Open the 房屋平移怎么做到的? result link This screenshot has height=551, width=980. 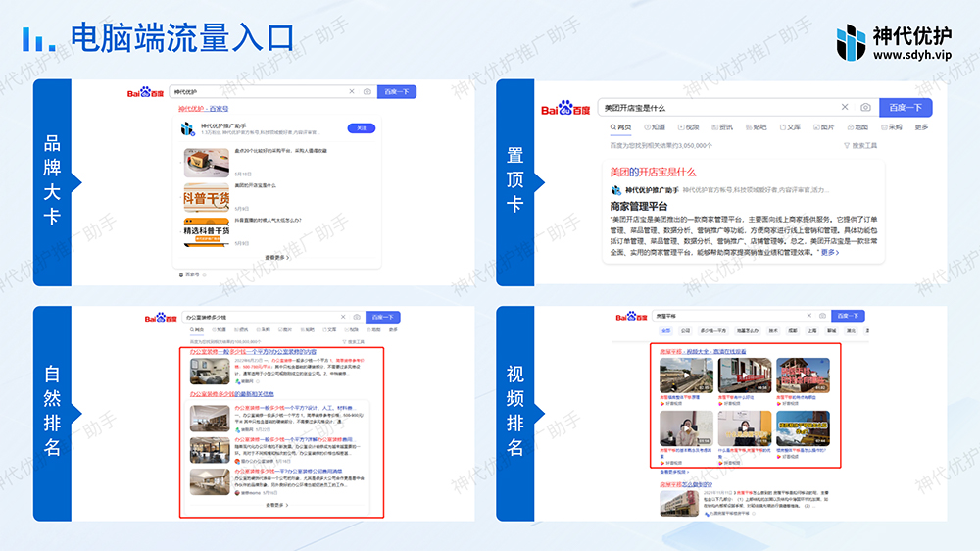pos(686,484)
